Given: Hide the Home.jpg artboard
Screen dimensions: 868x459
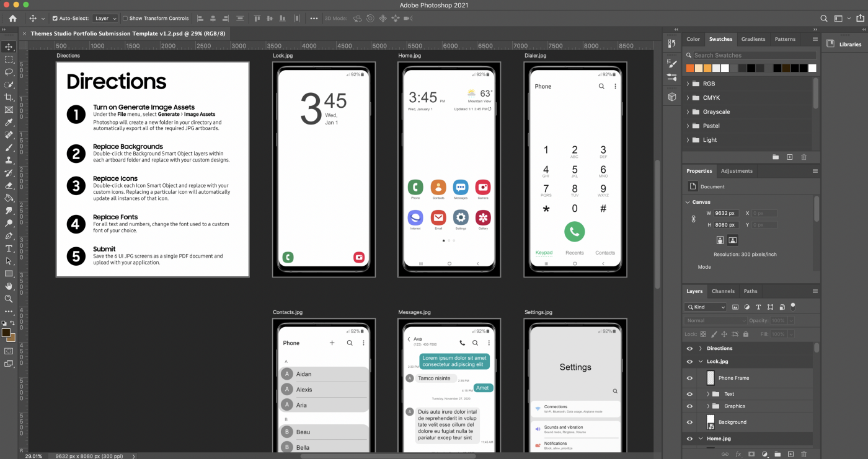Looking at the screenshot, I should [x=689, y=439].
